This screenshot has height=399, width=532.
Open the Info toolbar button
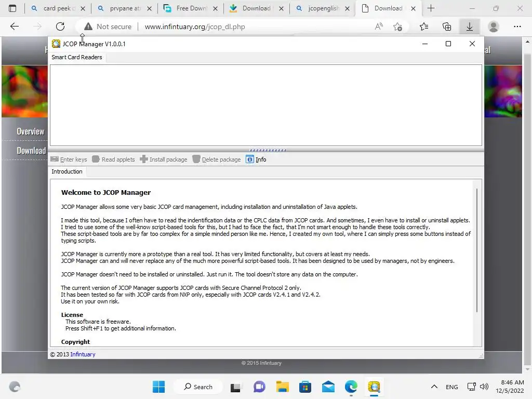pos(256,159)
